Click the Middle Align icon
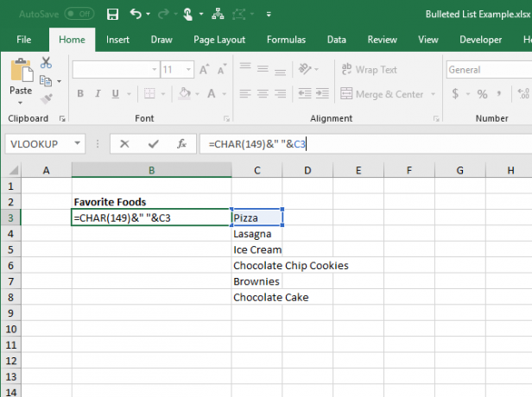Image resolution: width=532 pixels, height=397 pixels. 263,69
